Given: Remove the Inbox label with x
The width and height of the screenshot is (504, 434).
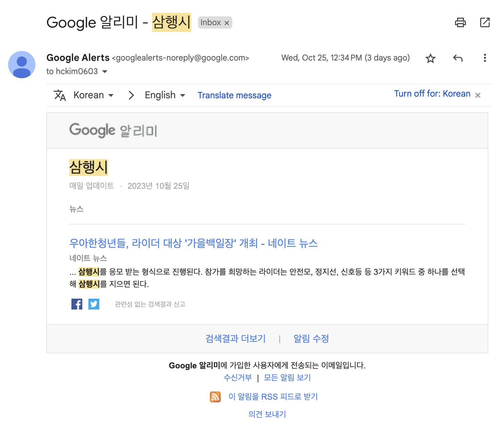Looking at the screenshot, I should click(227, 23).
